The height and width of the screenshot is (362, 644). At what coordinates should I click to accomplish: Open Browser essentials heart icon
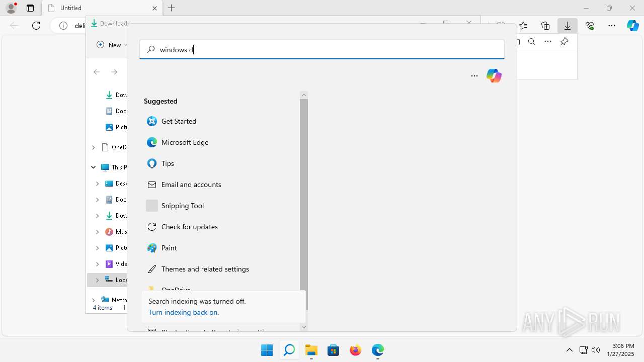click(590, 26)
